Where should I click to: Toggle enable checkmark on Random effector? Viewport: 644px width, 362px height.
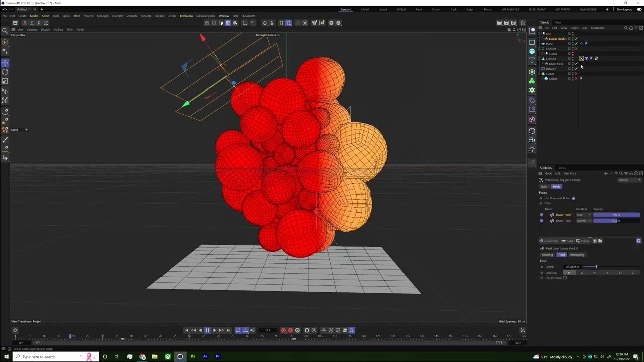pyautogui.click(x=576, y=69)
